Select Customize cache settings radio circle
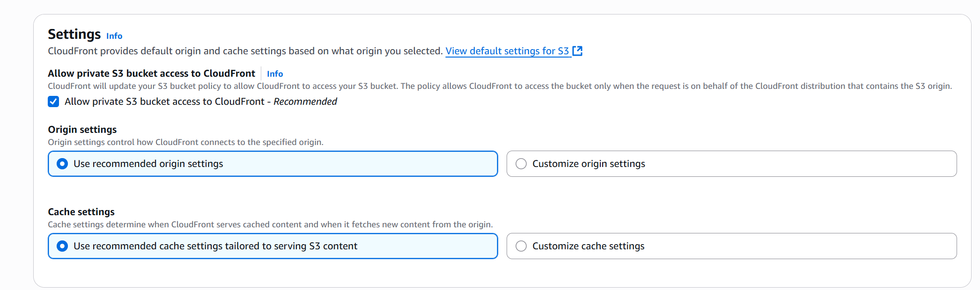 click(521, 246)
